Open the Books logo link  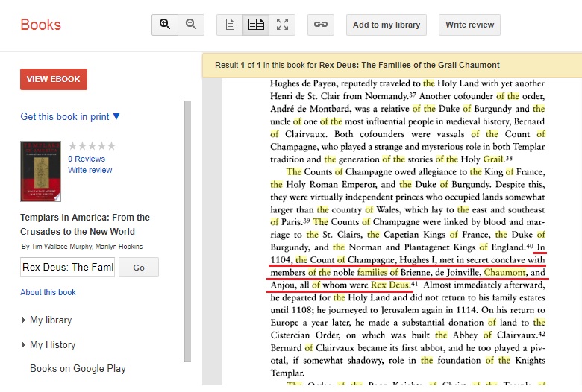pyautogui.click(x=41, y=25)
